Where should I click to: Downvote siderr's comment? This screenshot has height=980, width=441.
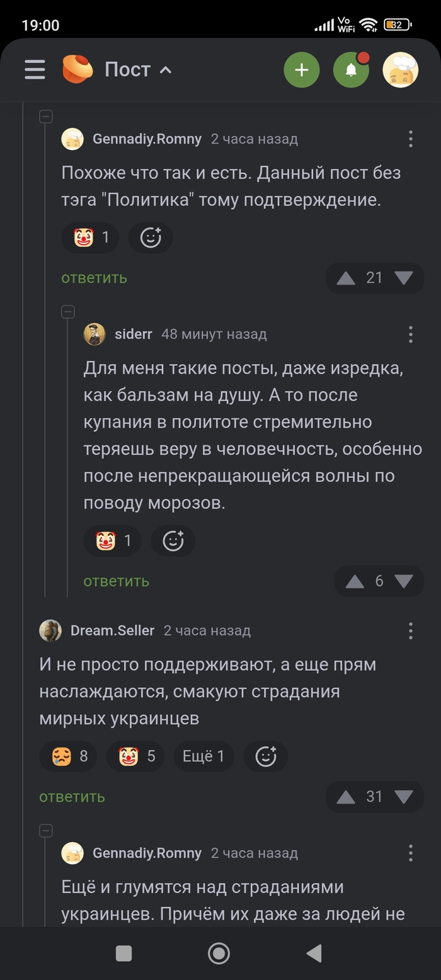pyautogui.click(x=403, y=581)
